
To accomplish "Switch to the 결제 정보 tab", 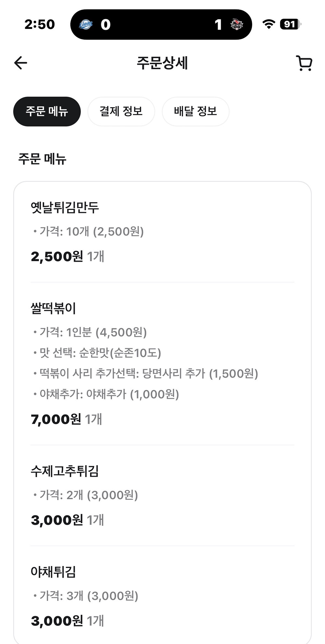I will [x=121, y=111].
